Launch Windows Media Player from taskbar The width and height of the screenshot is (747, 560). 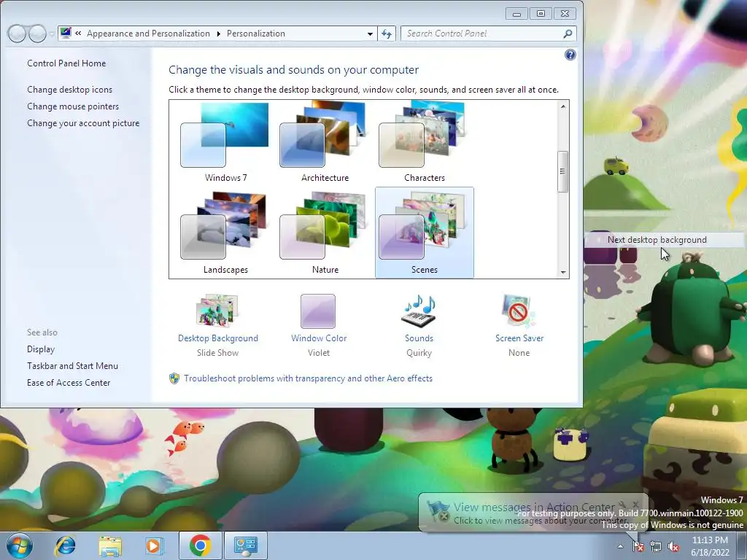(154, 545)
